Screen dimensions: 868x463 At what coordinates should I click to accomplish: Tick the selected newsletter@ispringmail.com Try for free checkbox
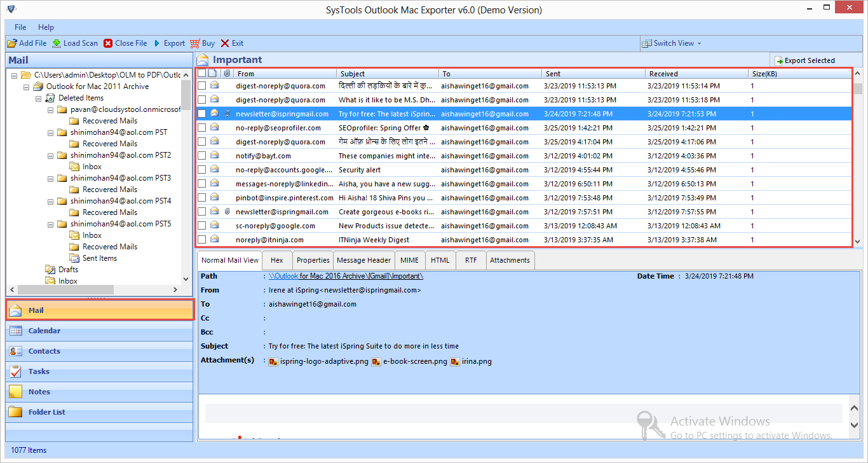[x=201, y=114]
